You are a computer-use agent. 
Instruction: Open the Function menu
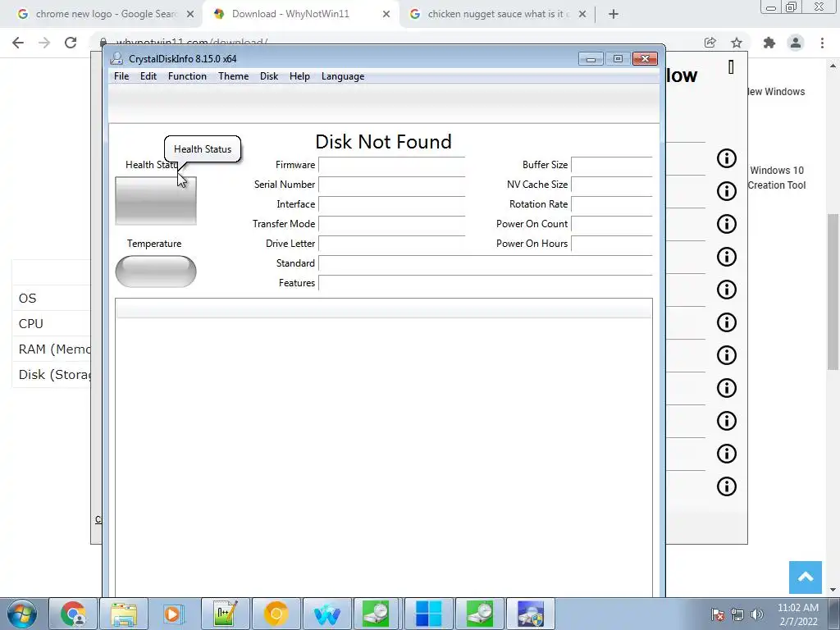click(x=187, y=76)
